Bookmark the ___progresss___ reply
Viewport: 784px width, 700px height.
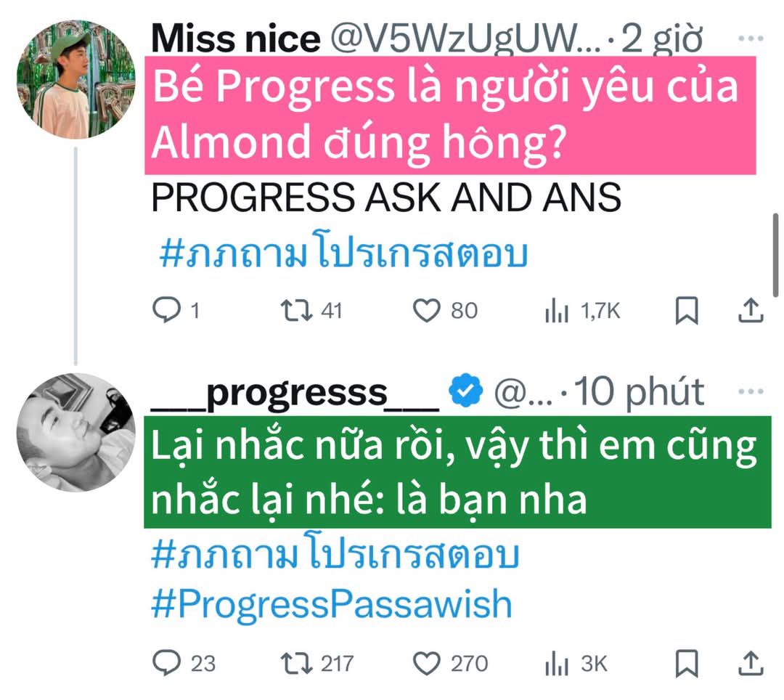point(687,664)
